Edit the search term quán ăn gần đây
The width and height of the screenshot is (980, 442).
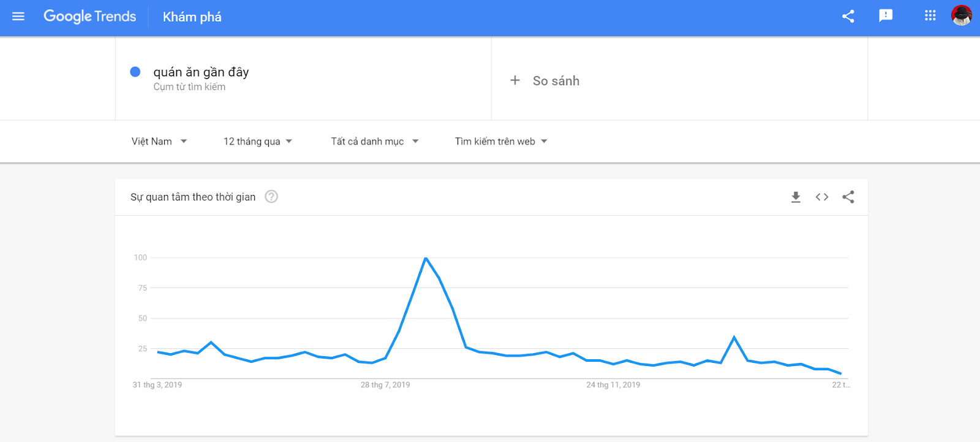tap(201, 72)
